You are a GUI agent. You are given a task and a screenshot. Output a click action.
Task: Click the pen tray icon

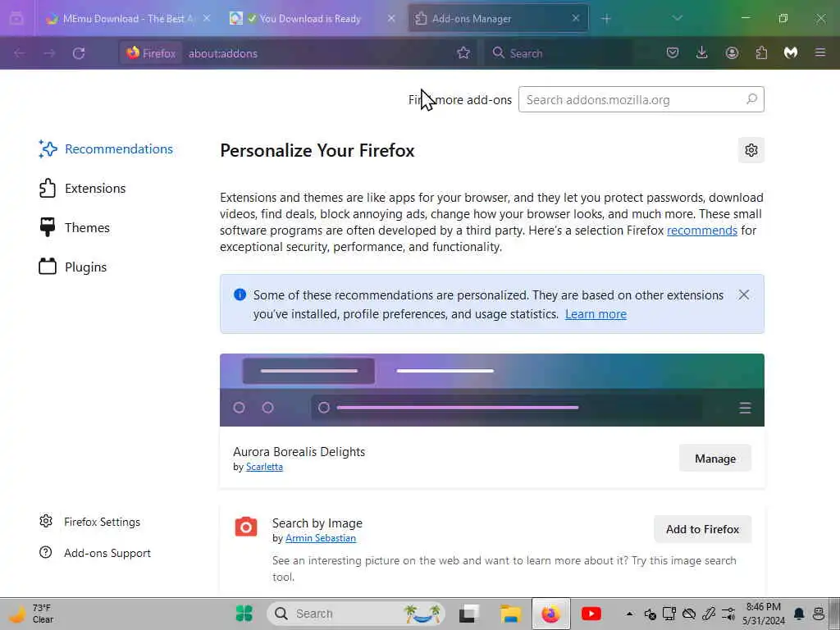click(709, 614)
